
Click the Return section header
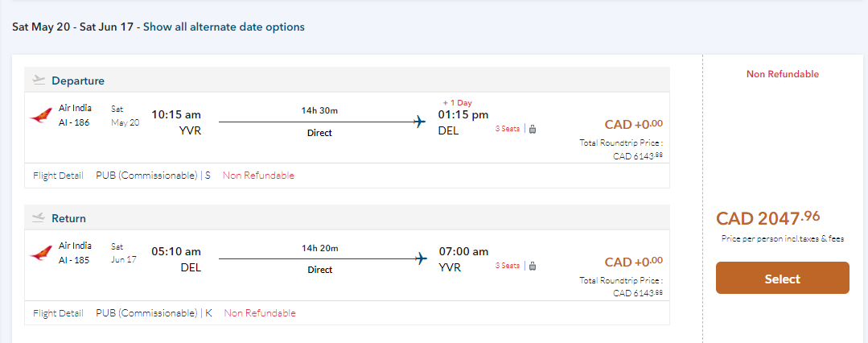[68, 218]
